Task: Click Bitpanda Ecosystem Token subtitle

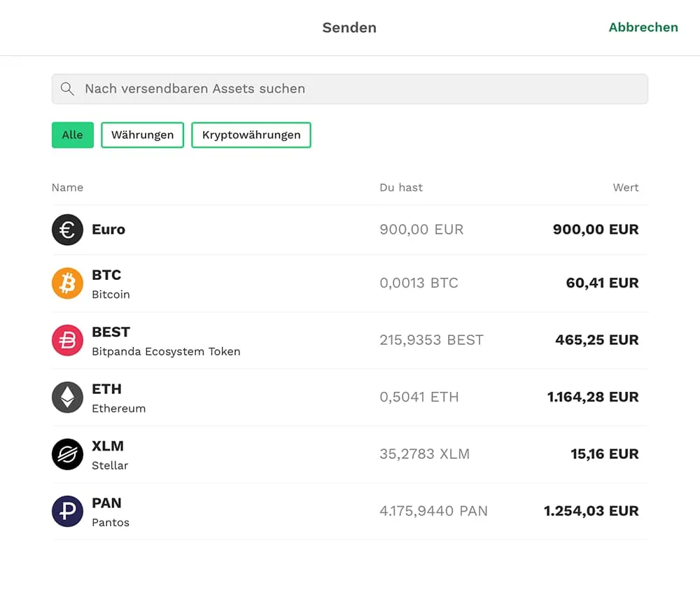Action: click(166, 351)
